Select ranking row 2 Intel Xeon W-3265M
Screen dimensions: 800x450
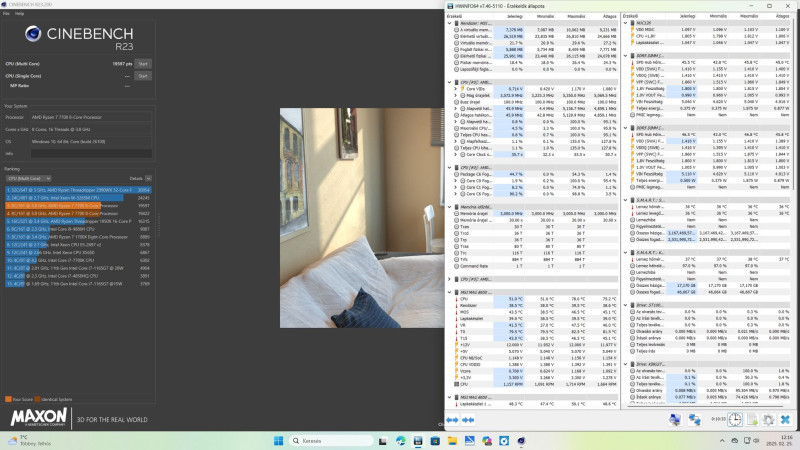(78, 198)
